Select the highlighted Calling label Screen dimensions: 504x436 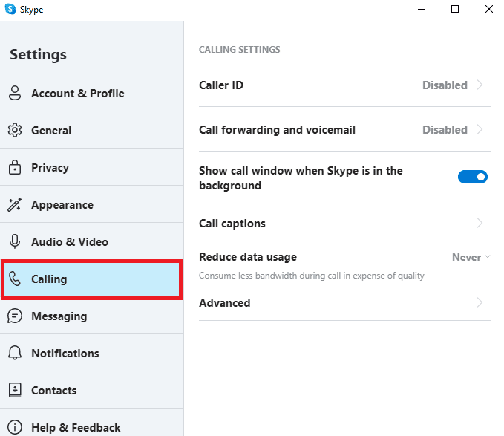click(49, 279)
